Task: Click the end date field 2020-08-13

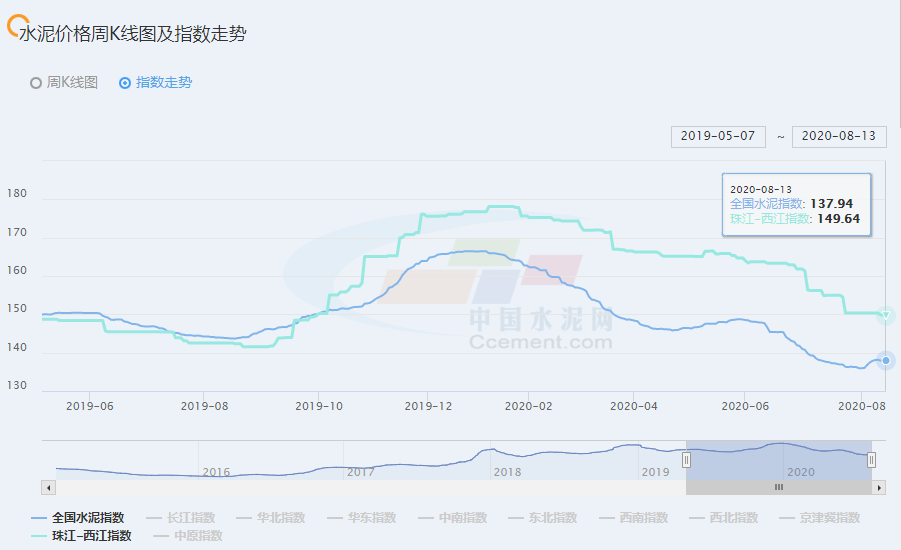Action: click(x=839, y=137)
